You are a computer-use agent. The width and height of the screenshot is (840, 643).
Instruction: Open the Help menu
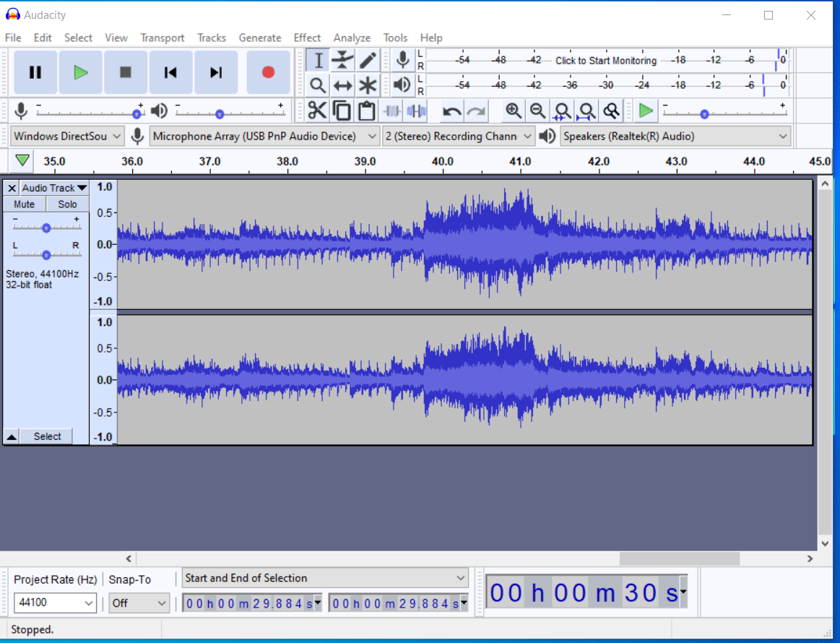431,38
